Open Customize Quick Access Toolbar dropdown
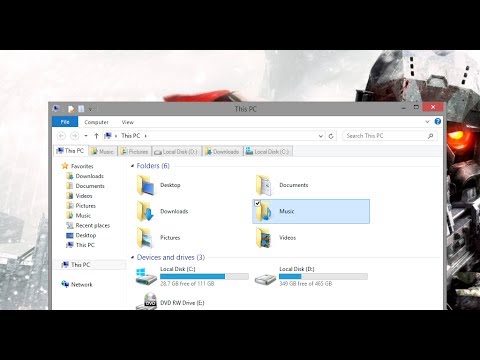 pyautogui.click(x=90, y=109)
